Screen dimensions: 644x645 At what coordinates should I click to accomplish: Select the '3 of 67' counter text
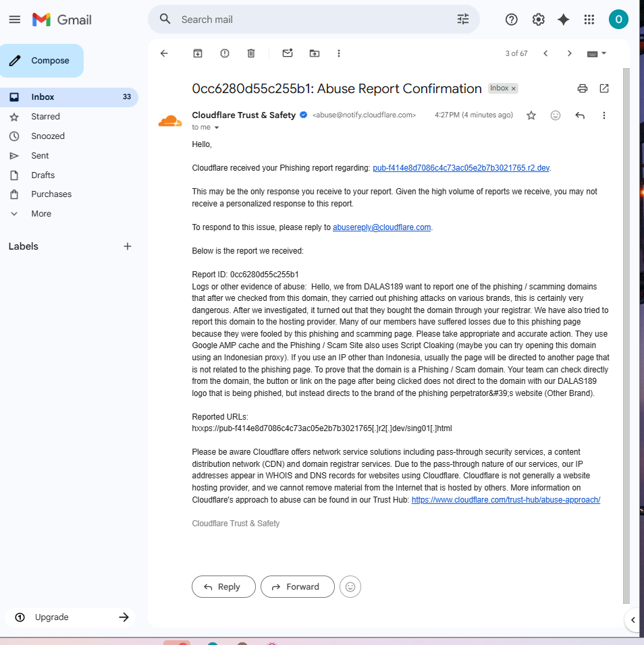[516, 53]
